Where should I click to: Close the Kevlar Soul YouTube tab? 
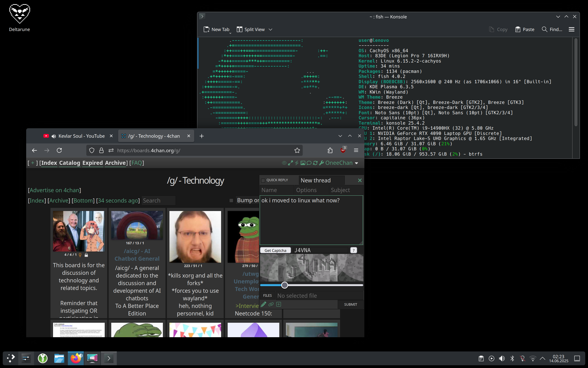pos(111,136)
